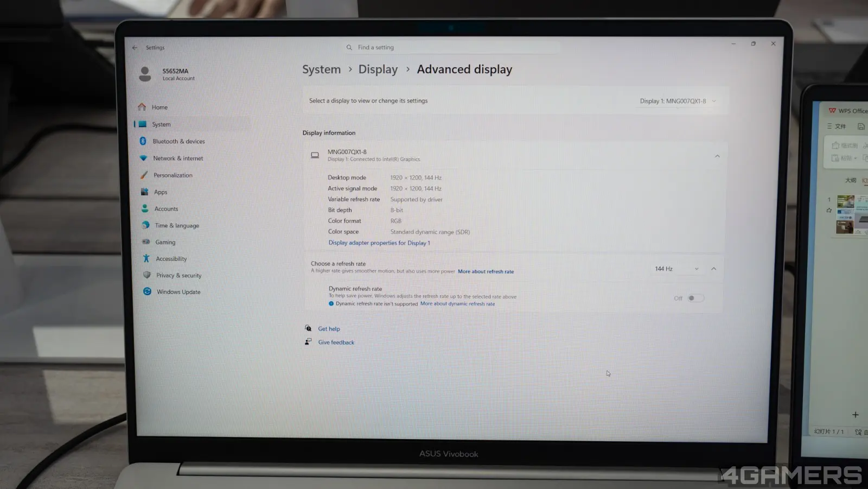This screenshot has height=489, width=868.
Task: Select slide 1 thumbnail in WPS Office
Action: tap(851, 214)
